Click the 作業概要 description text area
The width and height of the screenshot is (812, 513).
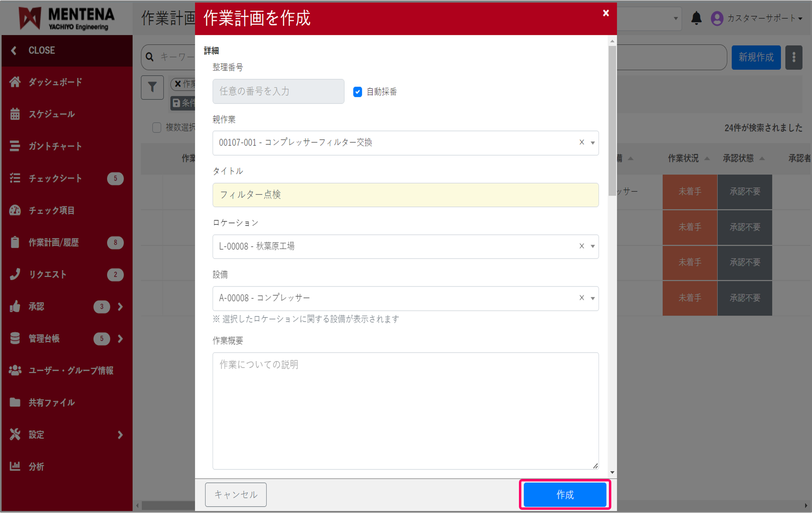coord(405,411)
